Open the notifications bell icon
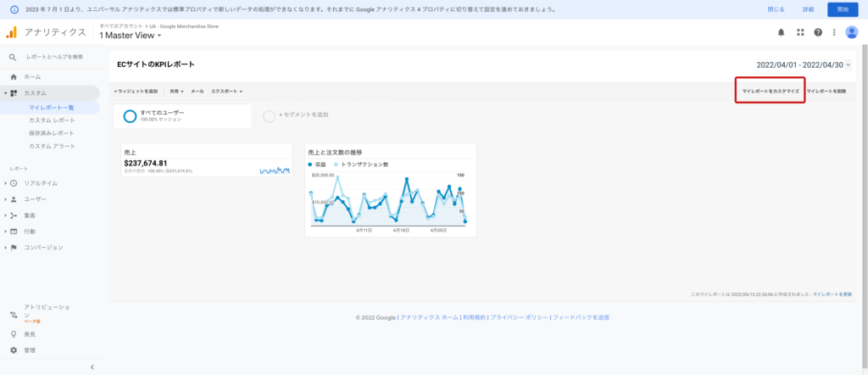This screenshot has width=868, height=375. [781, 32]
